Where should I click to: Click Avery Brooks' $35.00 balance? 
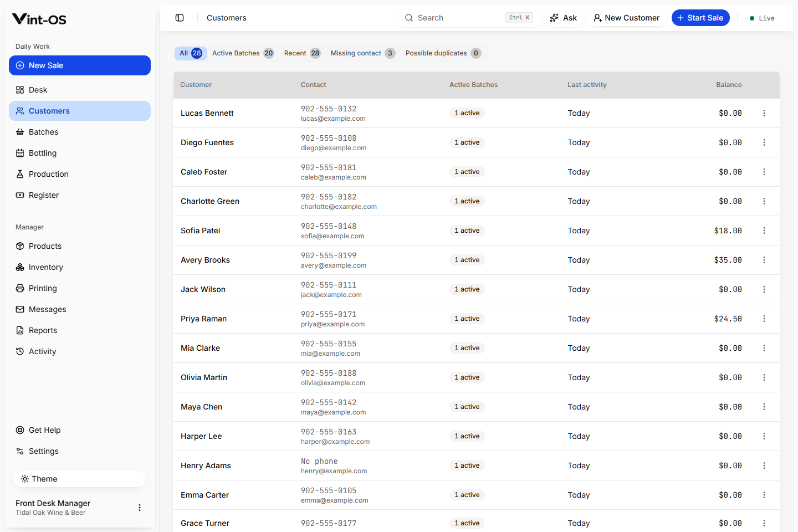click(x=728, y=260)
